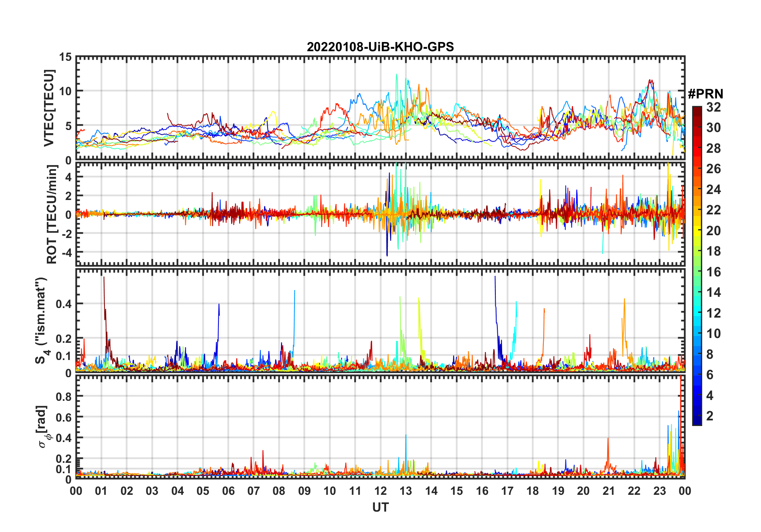Select the "16" tick label on the PRN colorbar
The height and width of the screenshot is (532, 761).
713,272
